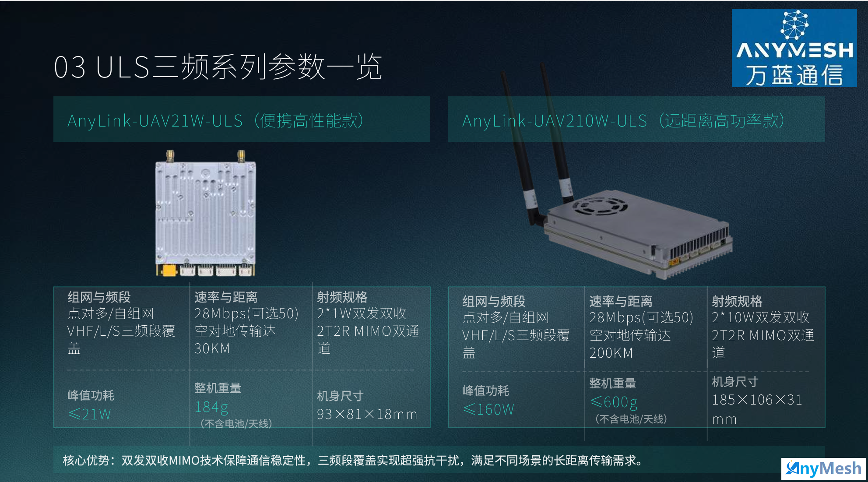Click the "≤160W" peak power value
Screen dimensions: 868x482
pyautogui.click(x=488, y=409)
